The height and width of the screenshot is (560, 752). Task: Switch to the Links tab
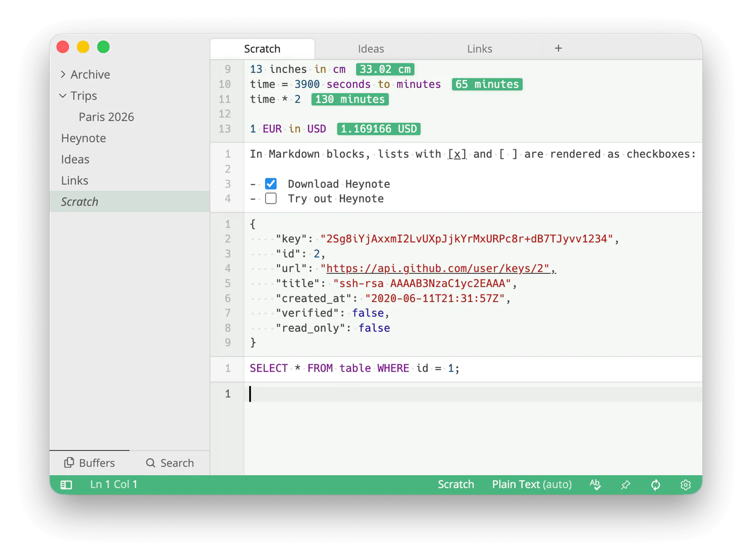point(479,49)
